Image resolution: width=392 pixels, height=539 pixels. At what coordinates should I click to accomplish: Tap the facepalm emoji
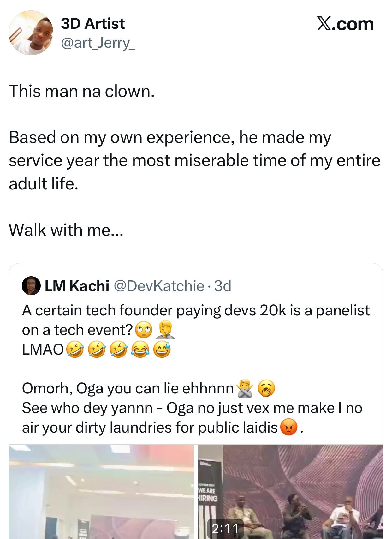[165, 330]
